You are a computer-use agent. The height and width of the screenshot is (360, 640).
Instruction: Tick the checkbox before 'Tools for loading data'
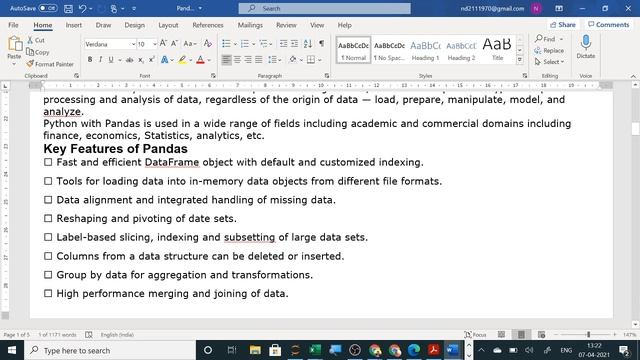coord(48,181)
